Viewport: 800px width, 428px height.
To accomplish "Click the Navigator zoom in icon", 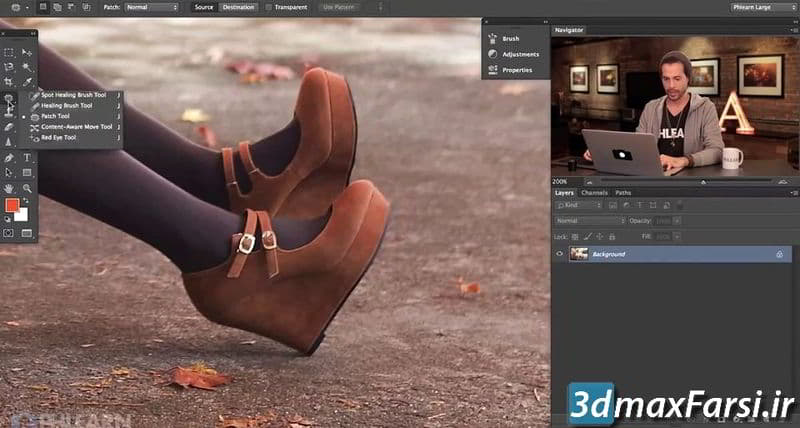I will click(x=783, y=182).
